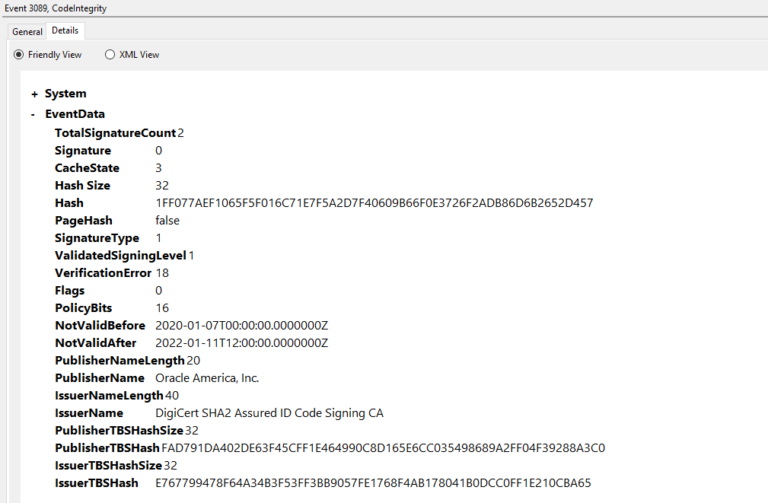Choose the Friendly View radio button
768x503 pixels.
pos(18,55)
